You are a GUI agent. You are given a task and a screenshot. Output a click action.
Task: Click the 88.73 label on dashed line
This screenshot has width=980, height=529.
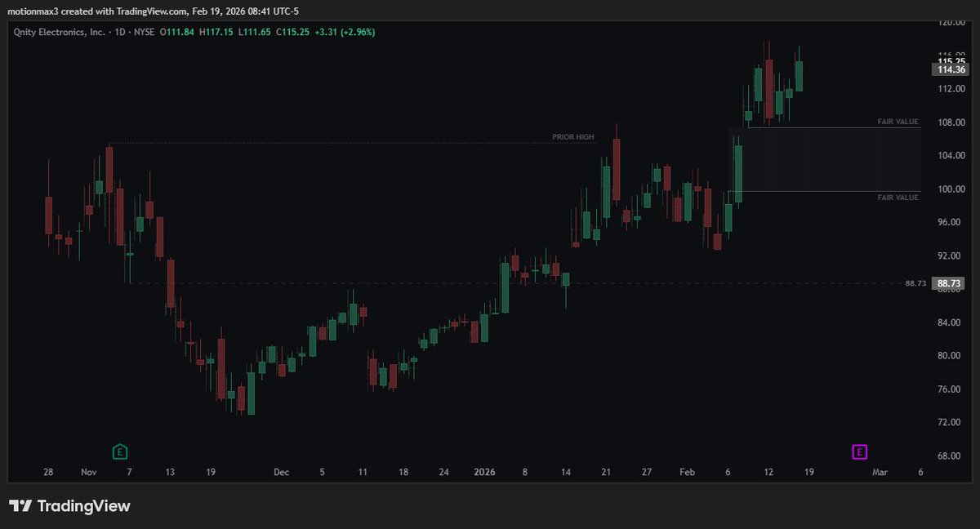(x=915, y=283)
